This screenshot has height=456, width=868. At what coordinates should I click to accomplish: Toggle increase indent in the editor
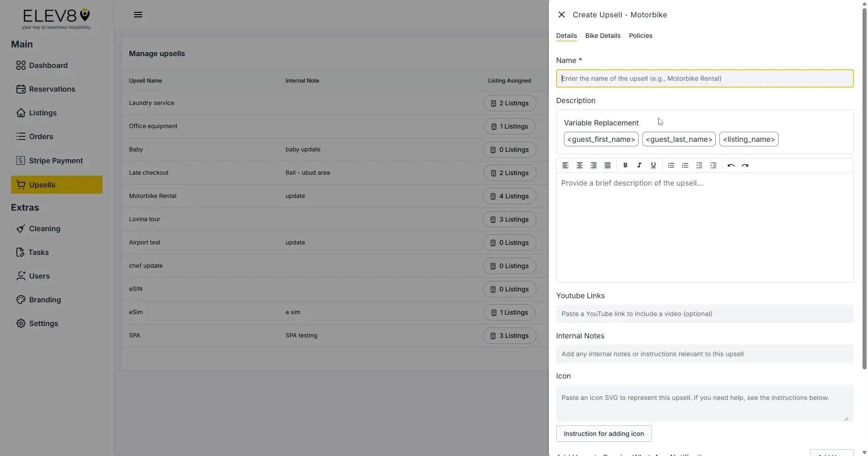pos(713,165)
